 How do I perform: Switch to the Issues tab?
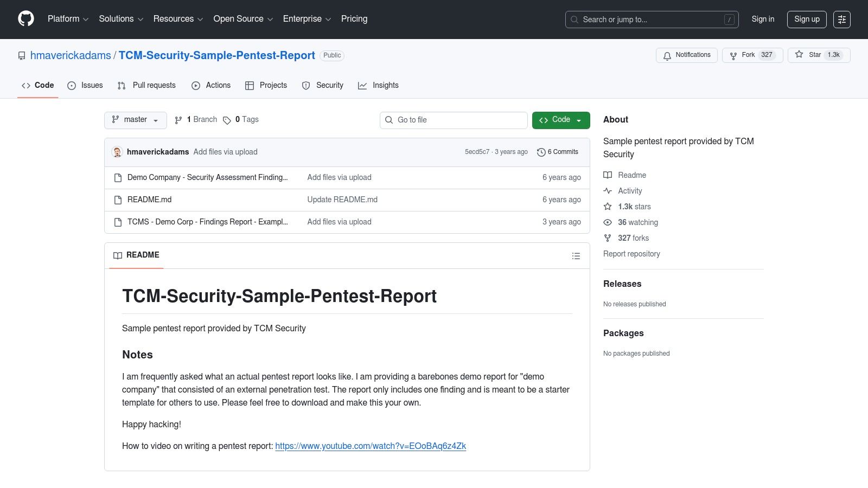[85, 85]
